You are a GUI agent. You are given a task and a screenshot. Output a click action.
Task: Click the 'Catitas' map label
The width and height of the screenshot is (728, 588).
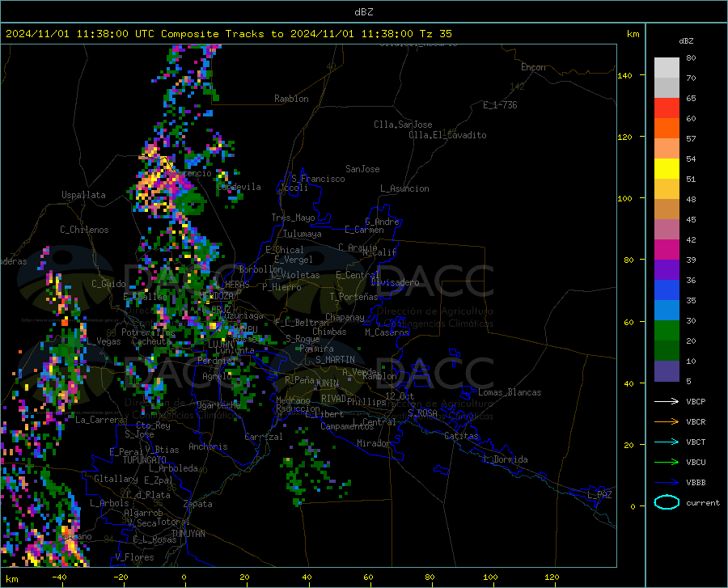coord(461,436)
